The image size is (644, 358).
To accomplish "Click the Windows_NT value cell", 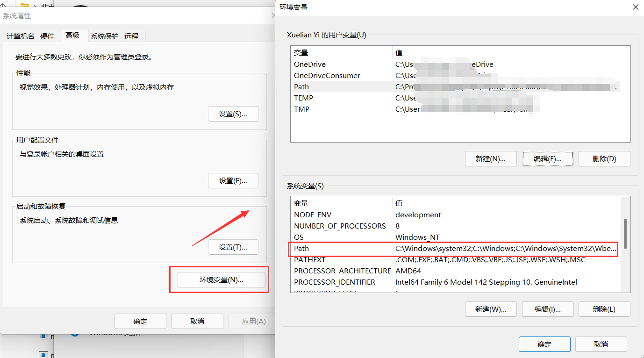I will tap(417, 237).
